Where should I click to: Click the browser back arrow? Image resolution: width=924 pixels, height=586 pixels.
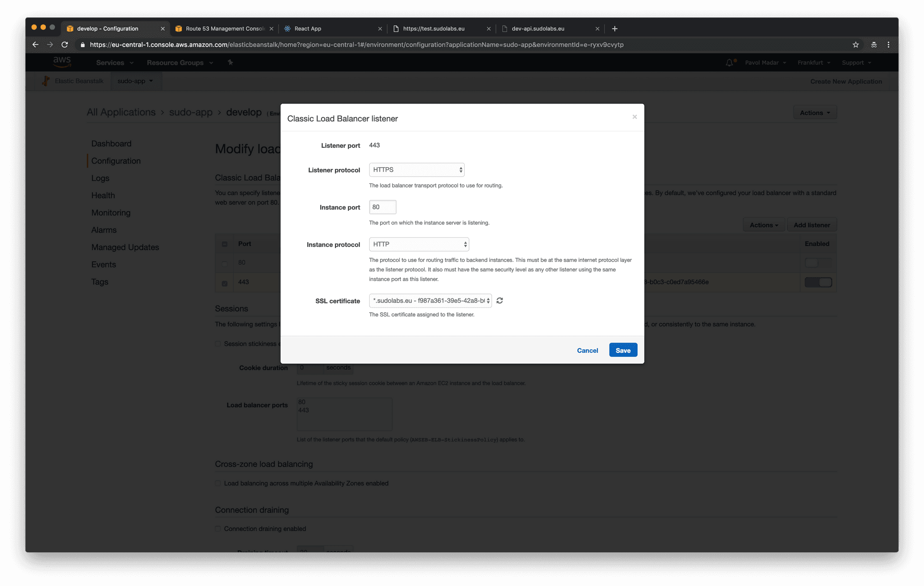pyautogui.click(x=36, y=45)
